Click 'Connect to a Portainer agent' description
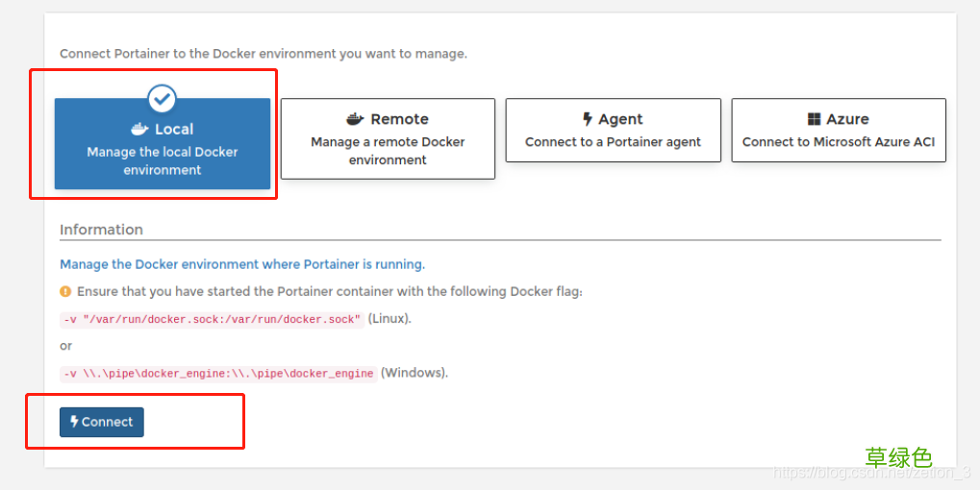Image resolution: width=980 pixels, height=490 pixels. [613, 142]
